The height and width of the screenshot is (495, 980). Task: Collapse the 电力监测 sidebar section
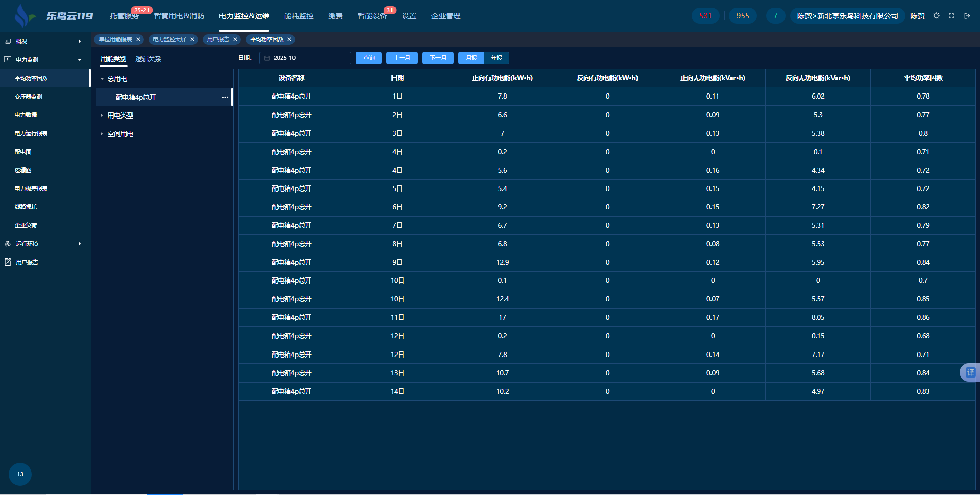tap(79, 60)
